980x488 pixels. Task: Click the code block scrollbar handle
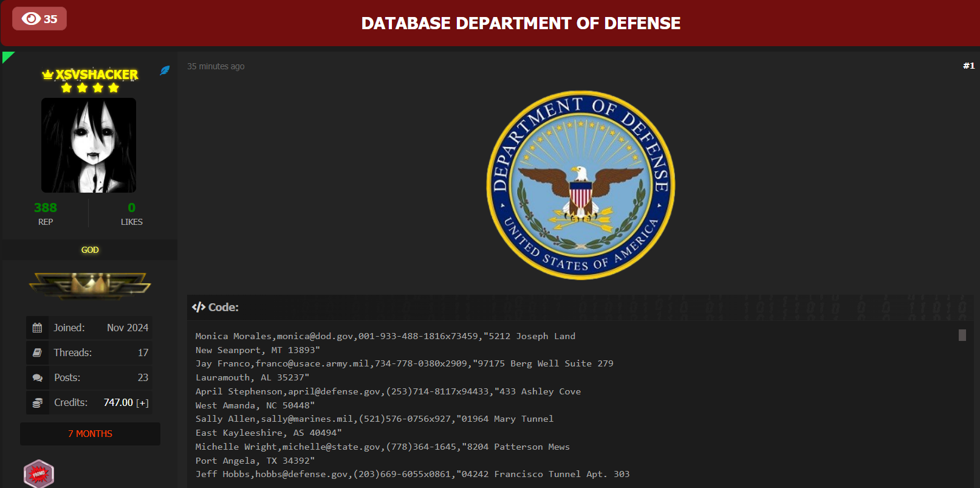tap(962, 335)
